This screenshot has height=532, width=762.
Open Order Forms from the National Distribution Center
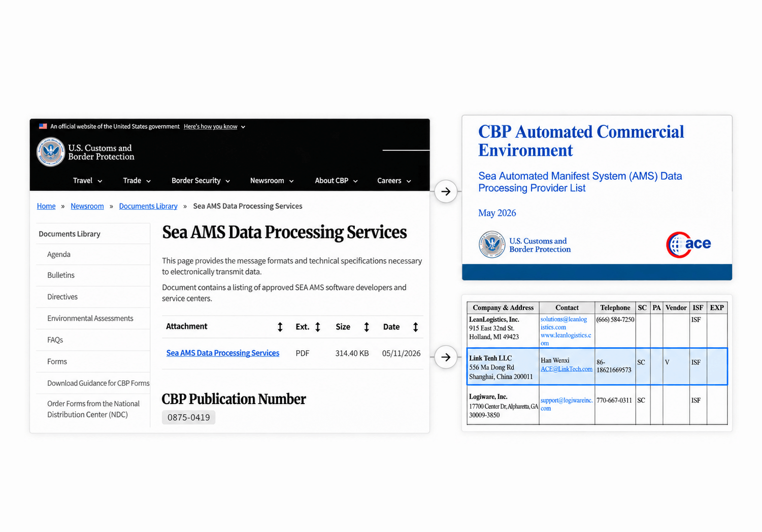pos(93,409)
